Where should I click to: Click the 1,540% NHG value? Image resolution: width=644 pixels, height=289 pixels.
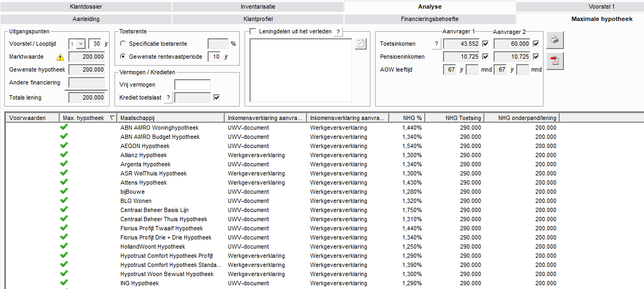(x=412, y=146)
